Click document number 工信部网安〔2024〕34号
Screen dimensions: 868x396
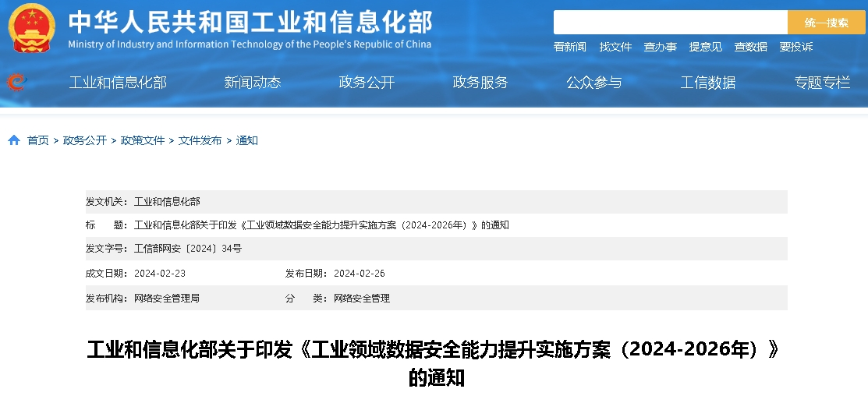point(188,249)
